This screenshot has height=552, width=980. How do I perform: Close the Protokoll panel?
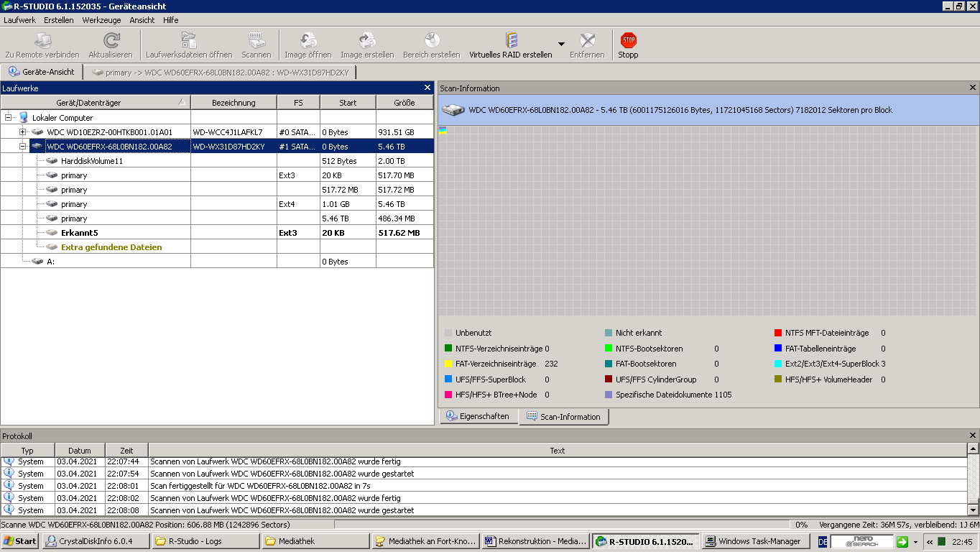point(973,436)
